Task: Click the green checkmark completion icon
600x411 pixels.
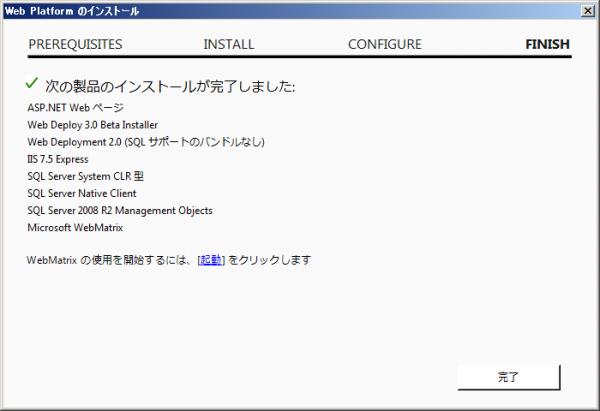Action: pyautogui.click(x=31, y=83)
